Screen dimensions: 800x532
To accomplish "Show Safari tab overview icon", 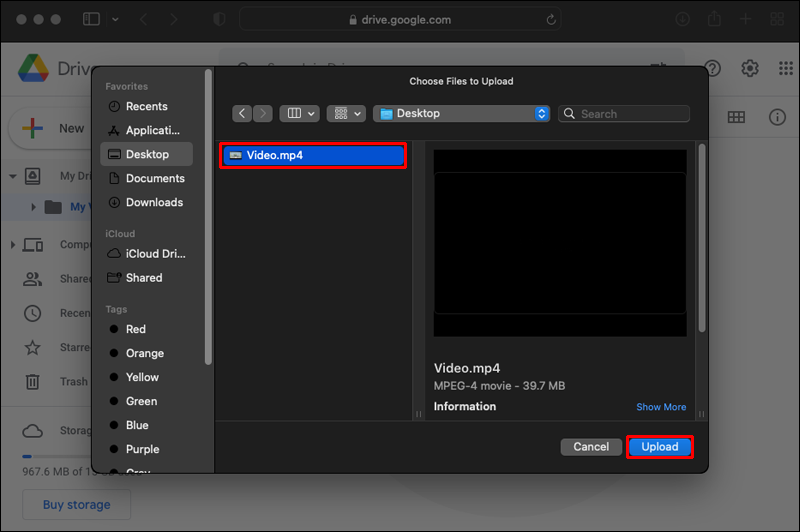I will [777, 19].
